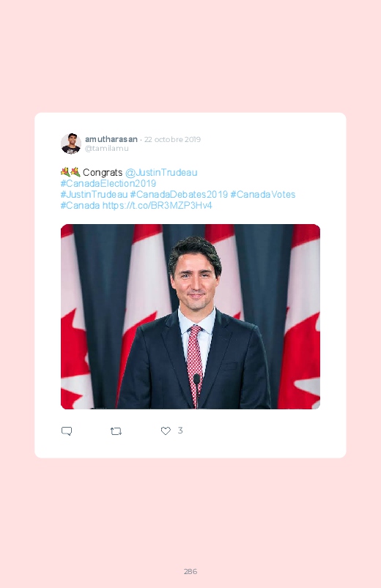The image size is (381, 588).
Task: Click the page number 286
Action: pos(190,571)
